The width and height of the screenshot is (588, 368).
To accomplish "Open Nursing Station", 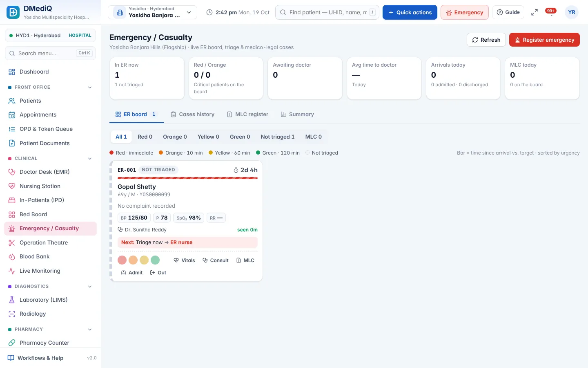I will pos(50,186).
